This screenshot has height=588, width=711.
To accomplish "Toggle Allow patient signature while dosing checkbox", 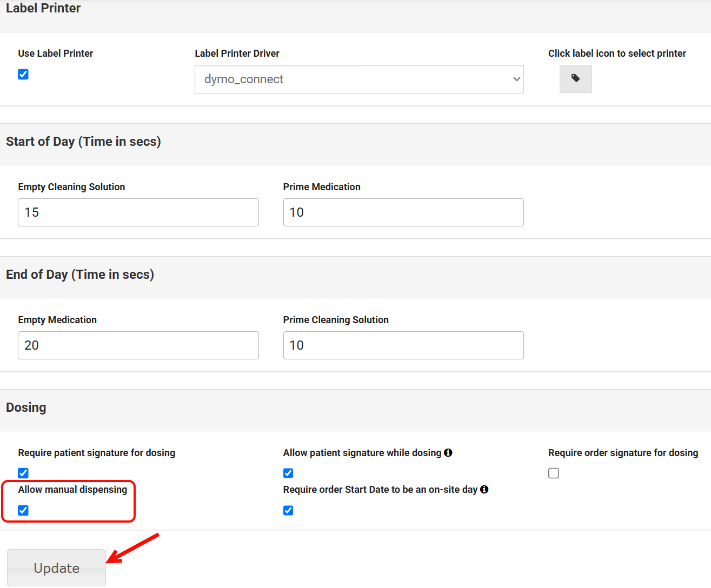I will (x=288, y=473).
